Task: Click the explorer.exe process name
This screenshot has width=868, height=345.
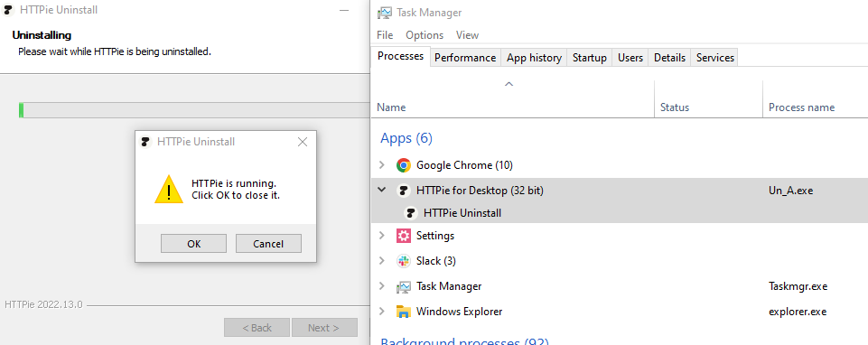Action: coord(798,312)
